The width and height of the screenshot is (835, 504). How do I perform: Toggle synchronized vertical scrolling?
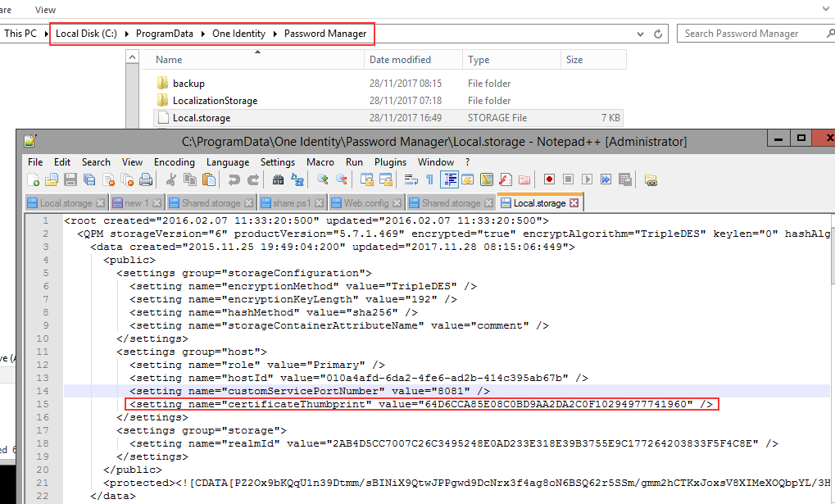click(x=367, y=179)
